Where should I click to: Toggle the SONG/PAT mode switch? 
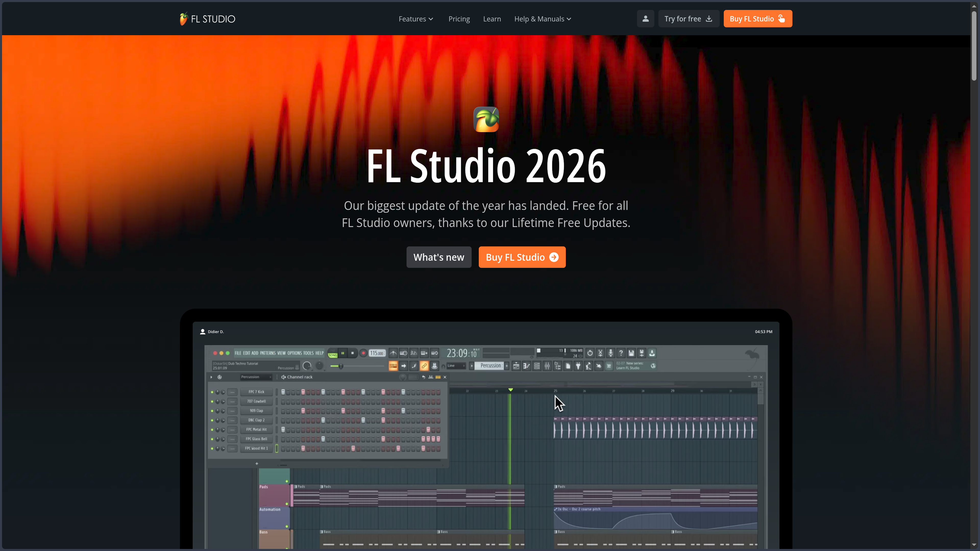(x=333, y=353)
